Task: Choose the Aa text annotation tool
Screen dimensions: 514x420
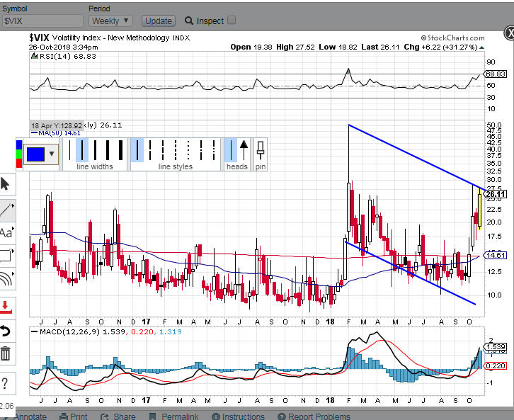Action: pyautogui.click(x=6, y=232)
